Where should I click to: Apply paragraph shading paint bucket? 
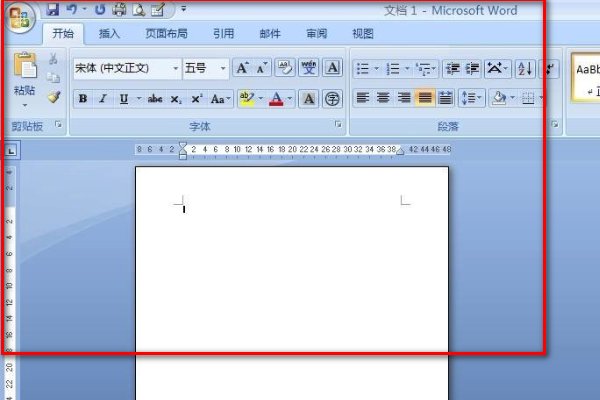click(x=499, y=98)
